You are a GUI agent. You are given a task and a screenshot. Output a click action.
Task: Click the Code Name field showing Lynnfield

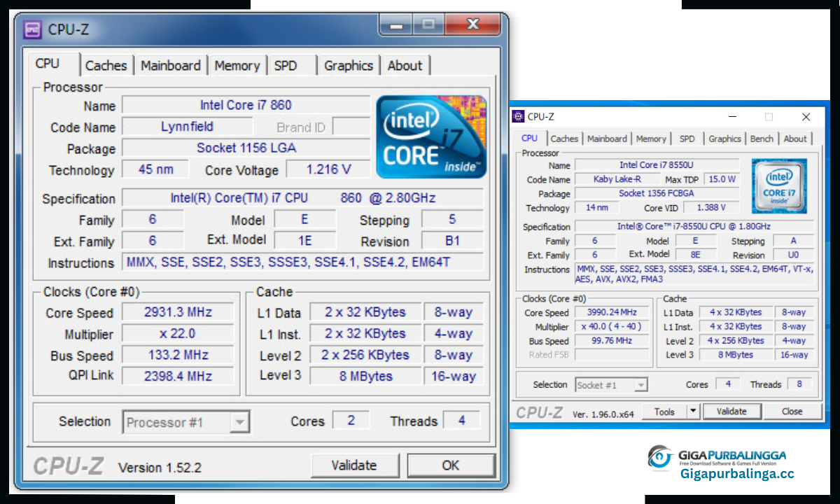tap(188, 127)
